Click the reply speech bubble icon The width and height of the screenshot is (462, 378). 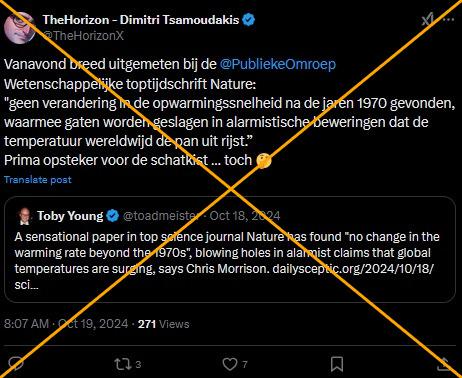pyautogui.click(x=16, y=364)
